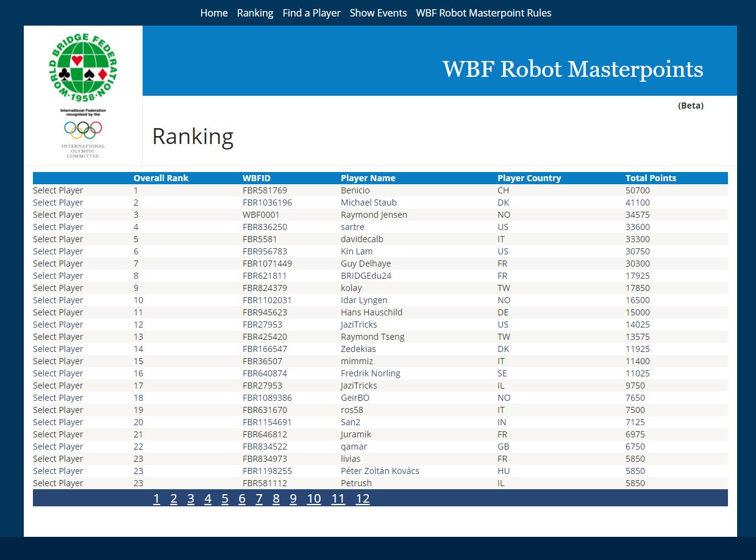Go to ranking page 3
Viewport: 756px width, 560px height.
191,499
